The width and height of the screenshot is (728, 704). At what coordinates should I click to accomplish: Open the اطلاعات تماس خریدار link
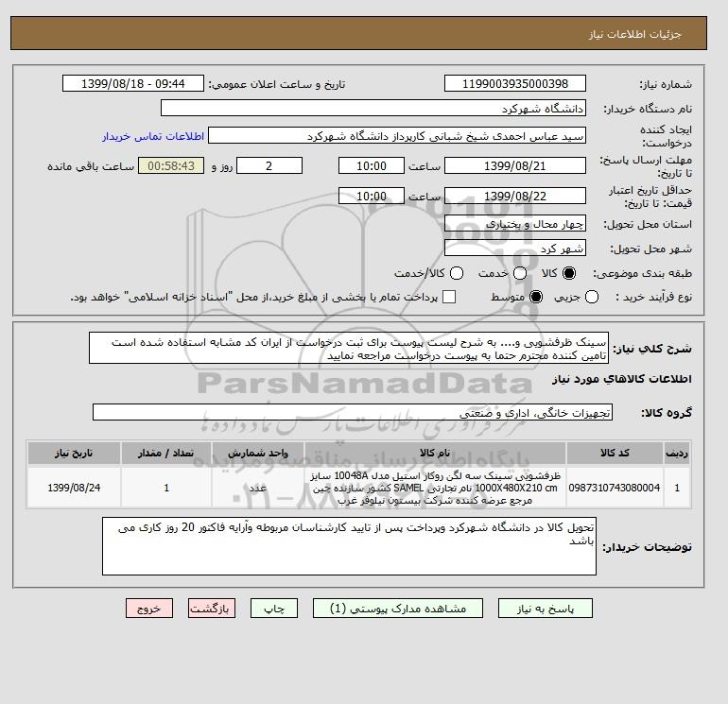pyautogui.click(x=153, y=136)
